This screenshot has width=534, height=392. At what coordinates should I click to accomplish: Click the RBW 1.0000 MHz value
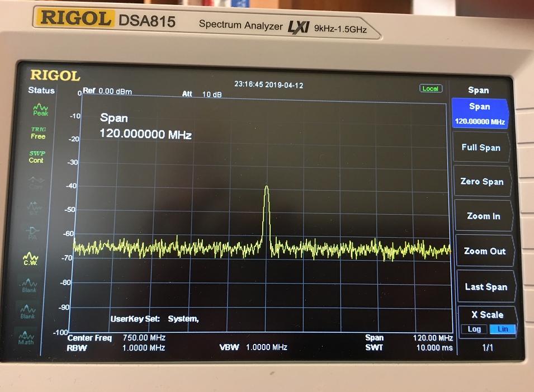tap(144, 348)
